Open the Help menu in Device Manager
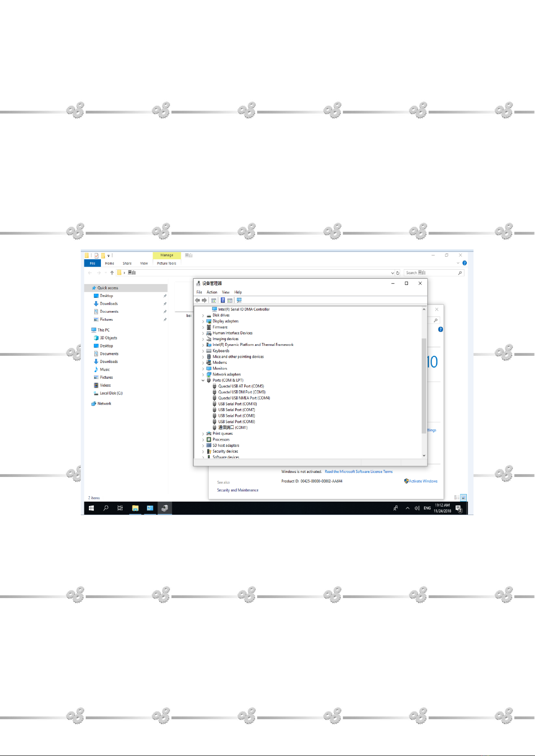Viewport: 535px width, 756px height. (x=238, y=292)
